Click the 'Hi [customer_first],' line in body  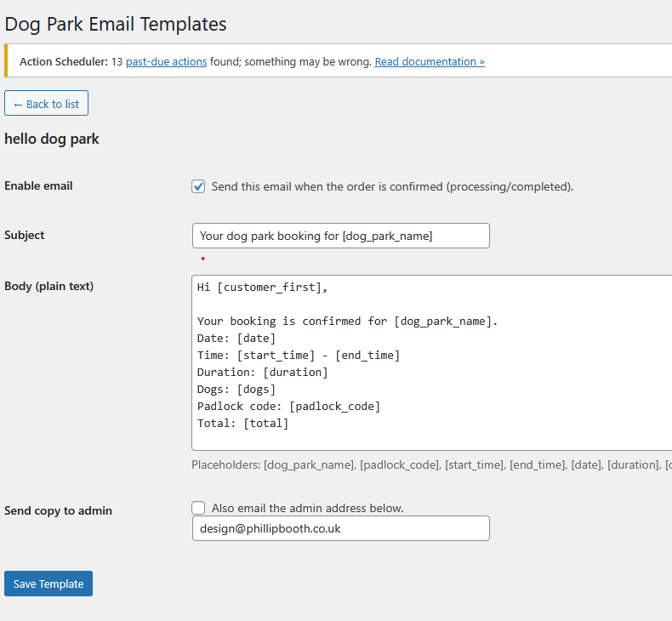(262, 288)
